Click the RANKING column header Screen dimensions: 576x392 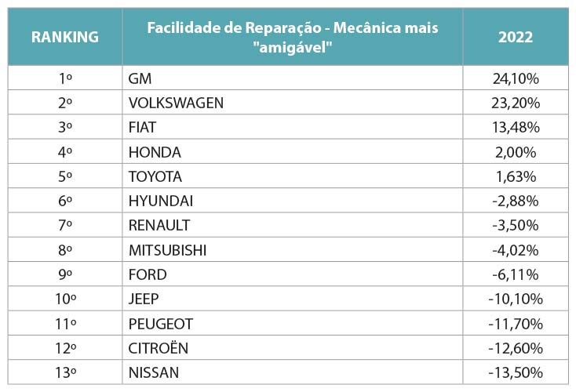tap(64, 37)
